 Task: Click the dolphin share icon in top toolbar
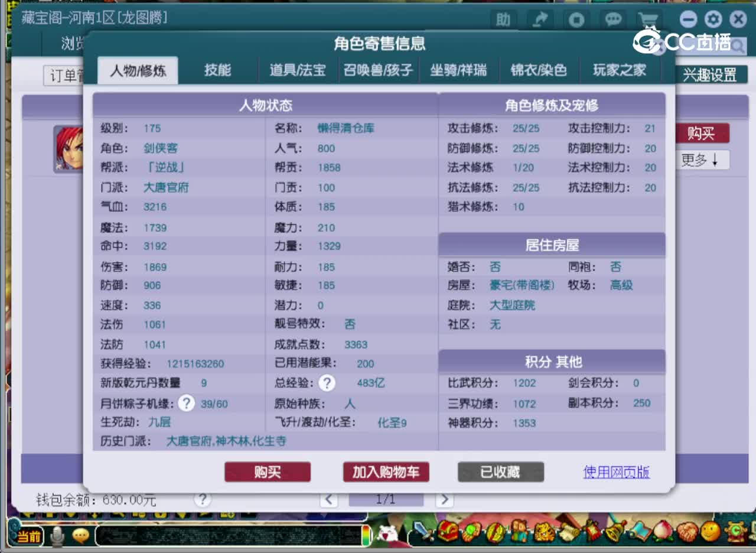click(540, 19)
